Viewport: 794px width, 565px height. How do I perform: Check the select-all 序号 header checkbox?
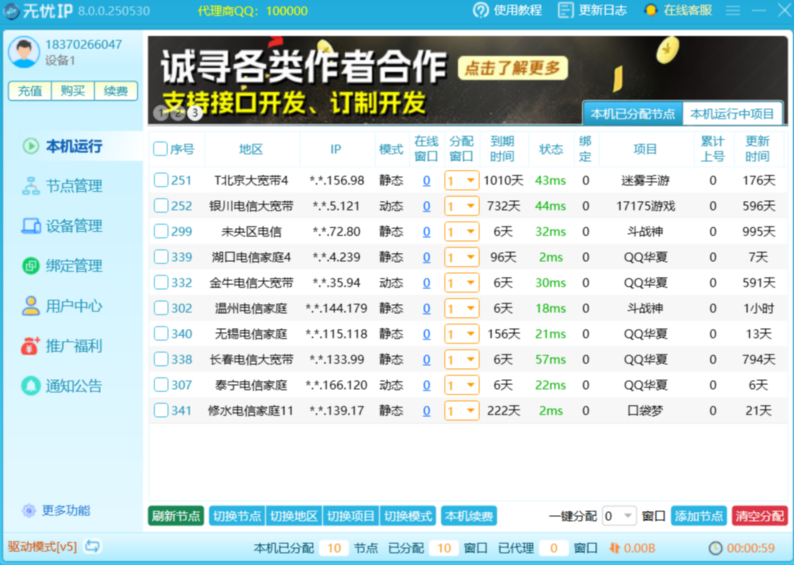[x=160, y=149]
